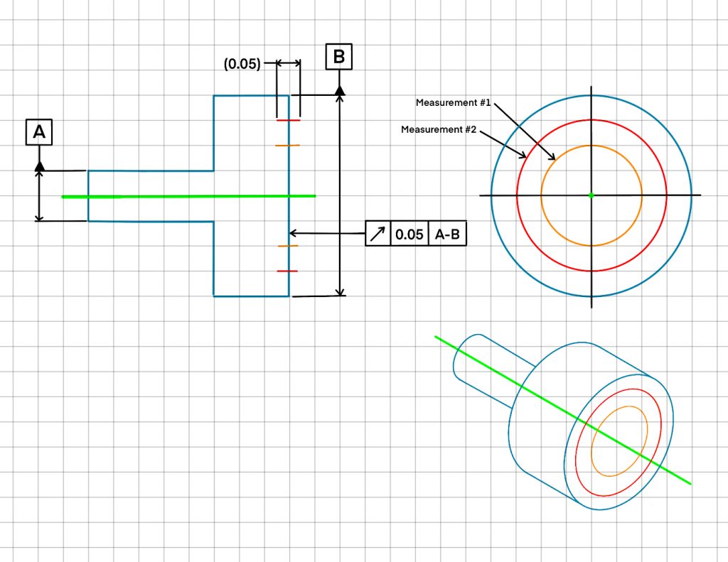Click the lower orange tick mark on side view
Screen dimensions: 728x562
coord(288,246)
